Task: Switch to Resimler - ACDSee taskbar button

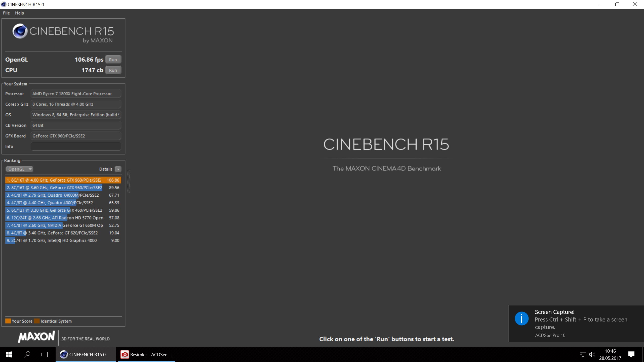Action: point(146,354)
